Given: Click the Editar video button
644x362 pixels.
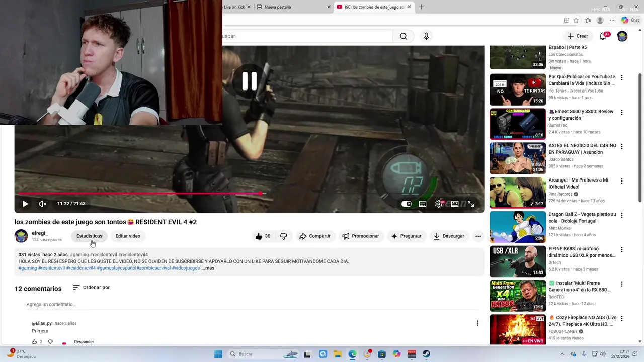Looking at the screenshot, I should [128, 236].
